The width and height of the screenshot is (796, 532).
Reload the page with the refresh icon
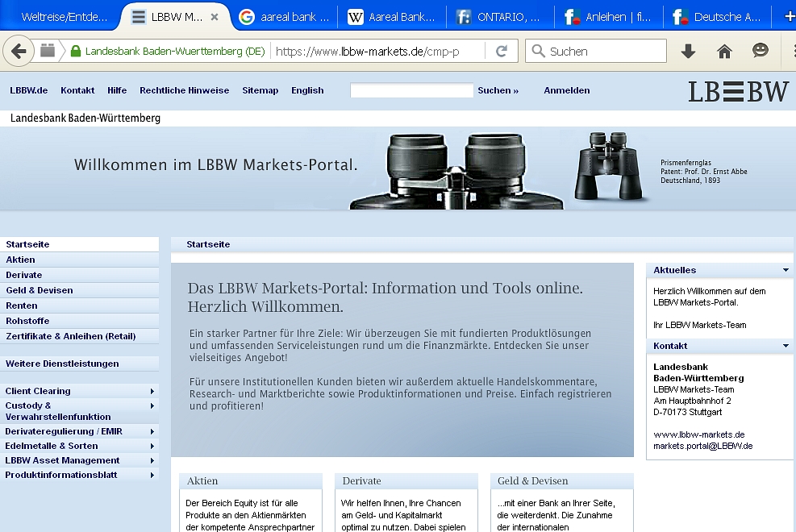[502, 51]
